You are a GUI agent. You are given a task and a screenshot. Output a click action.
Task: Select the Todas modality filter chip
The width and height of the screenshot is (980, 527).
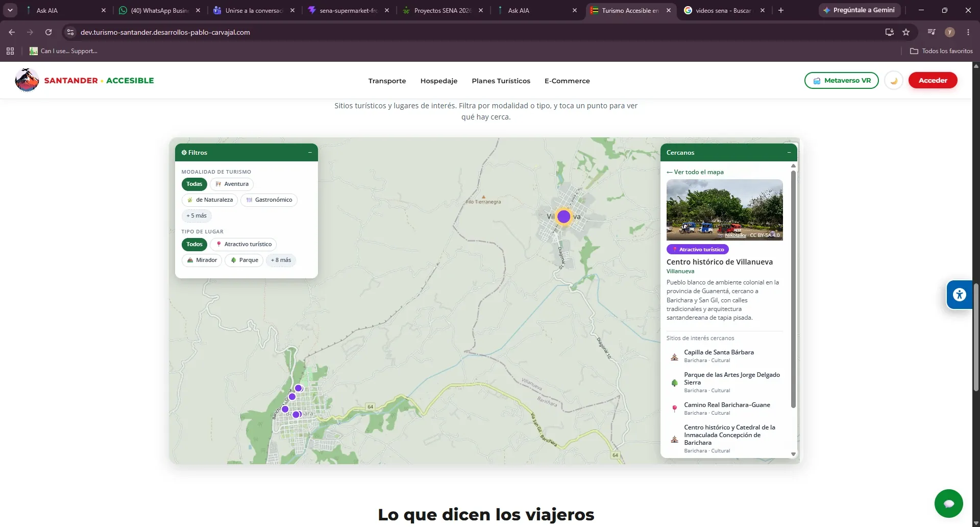194,184
